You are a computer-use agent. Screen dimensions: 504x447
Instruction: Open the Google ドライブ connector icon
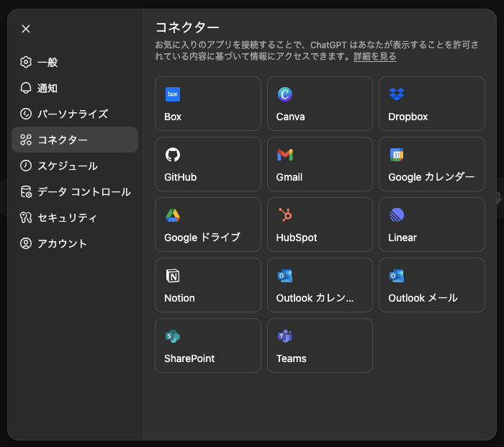click(173, 215)
